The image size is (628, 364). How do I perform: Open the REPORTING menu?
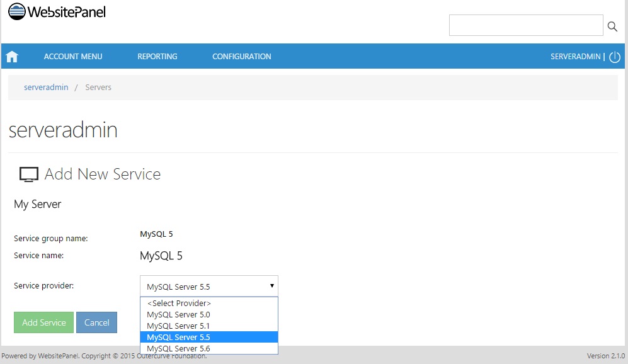pyautogui.click(x=157, y=57)
